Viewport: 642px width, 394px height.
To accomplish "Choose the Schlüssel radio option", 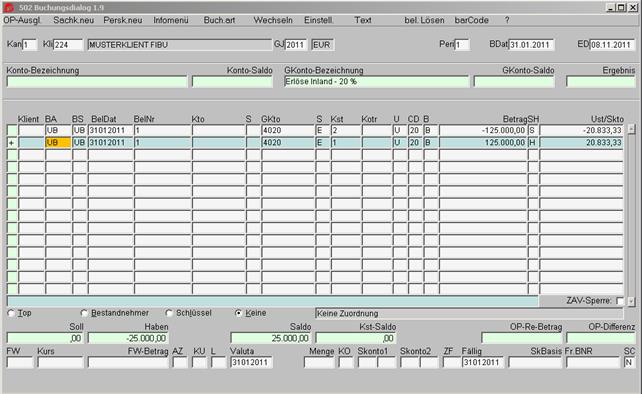I will pos(169,313).
